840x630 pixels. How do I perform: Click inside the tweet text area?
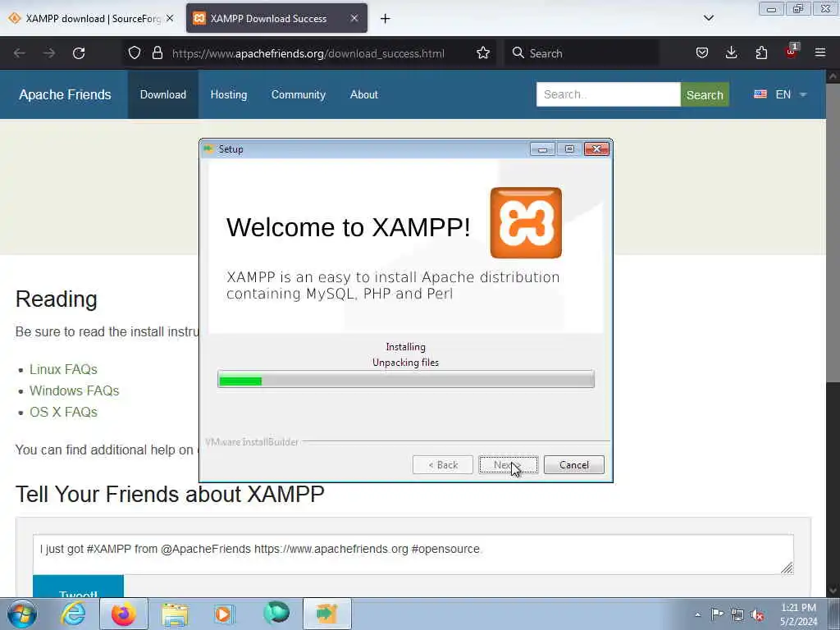(413, 554)
